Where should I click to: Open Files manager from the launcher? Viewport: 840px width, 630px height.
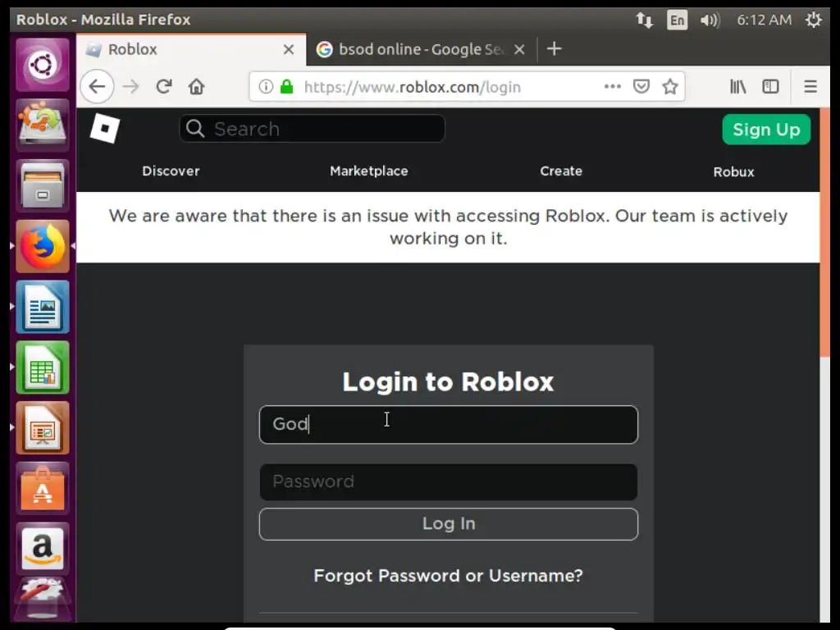[43, 186]
